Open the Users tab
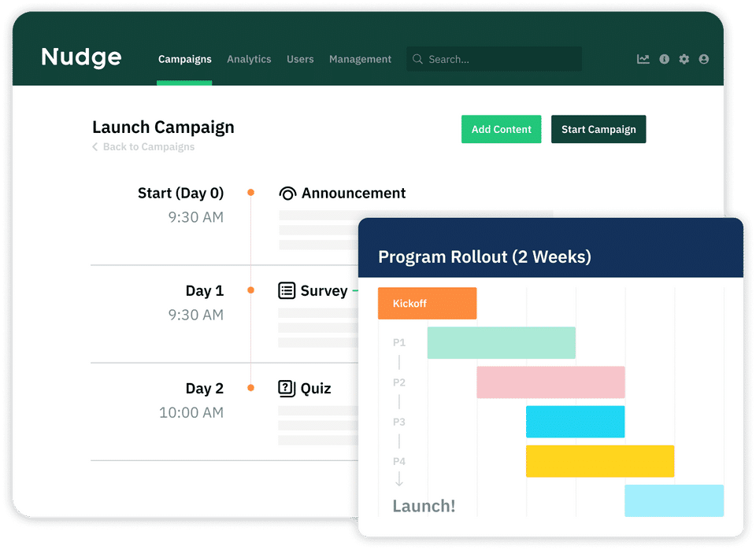Viewport: 756px width, 550px height. click(300, 59)
